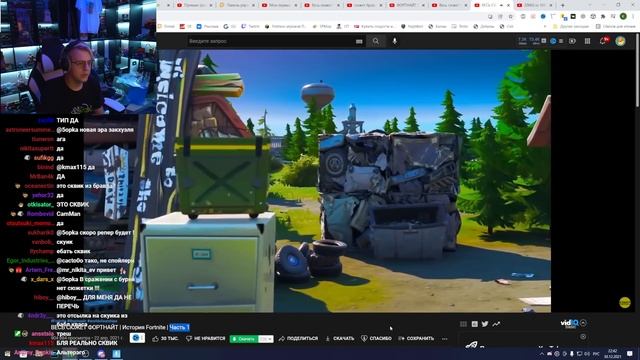640x360 pixels.
Task: Open the on-screen keyboard icon in search box
Action: click(x=359, y=41)
